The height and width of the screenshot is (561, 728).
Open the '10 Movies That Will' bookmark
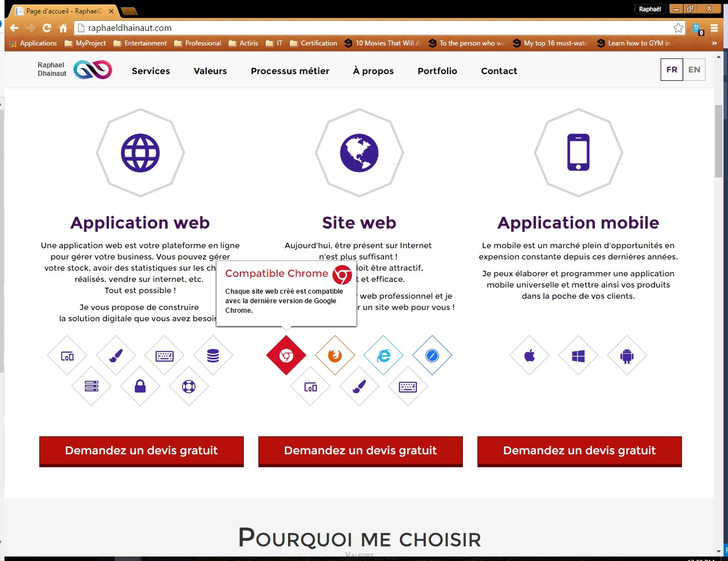[382, 43]
